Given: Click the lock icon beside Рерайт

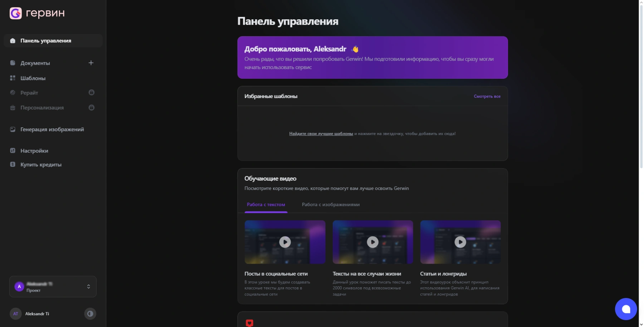Looking at the screenshot, I should coord(92,93).
